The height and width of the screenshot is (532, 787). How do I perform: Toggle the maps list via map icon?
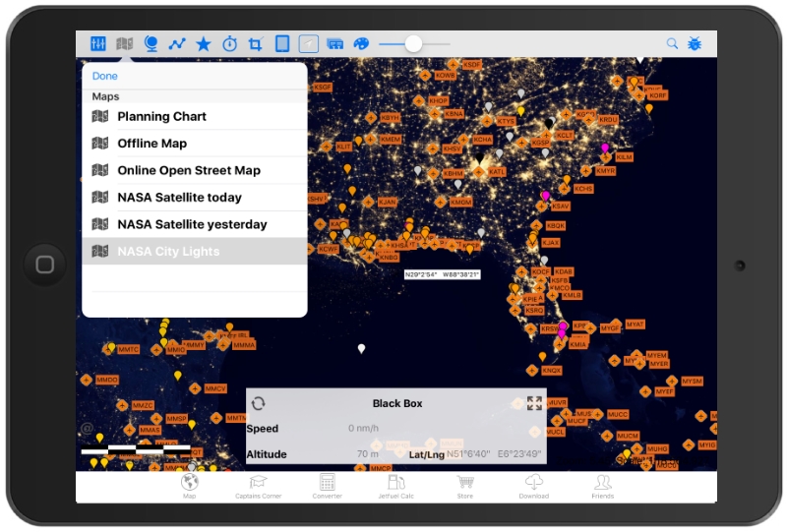pyautogui.click(x=124, y=44)
